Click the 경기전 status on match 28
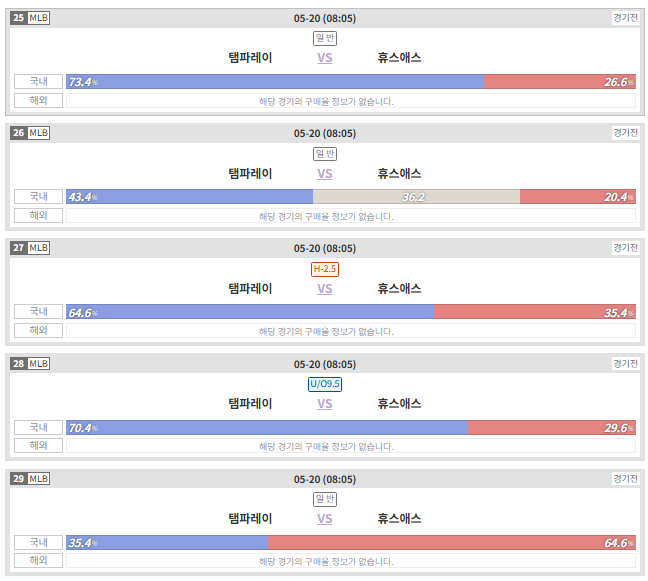 coord(625,364)
